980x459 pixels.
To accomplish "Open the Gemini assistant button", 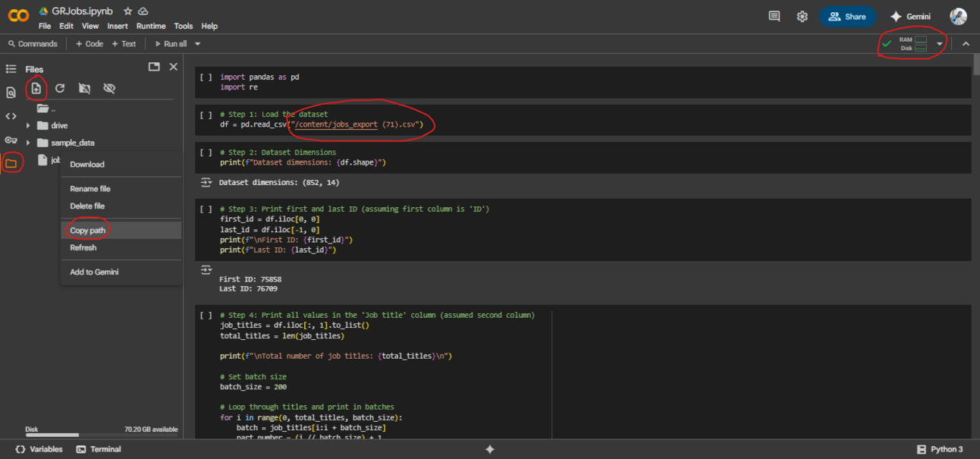I will click(x=910, y=16).
